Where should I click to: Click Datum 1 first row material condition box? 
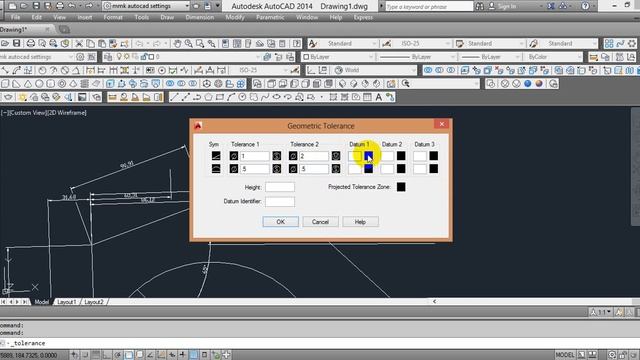point(369,156)
